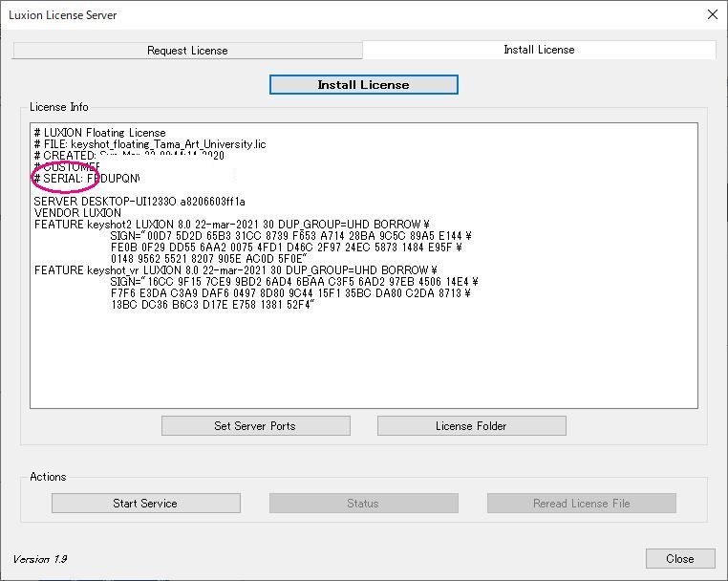
Task: Click the line starting with 0148 9562
Action: [x=209, y=259]
